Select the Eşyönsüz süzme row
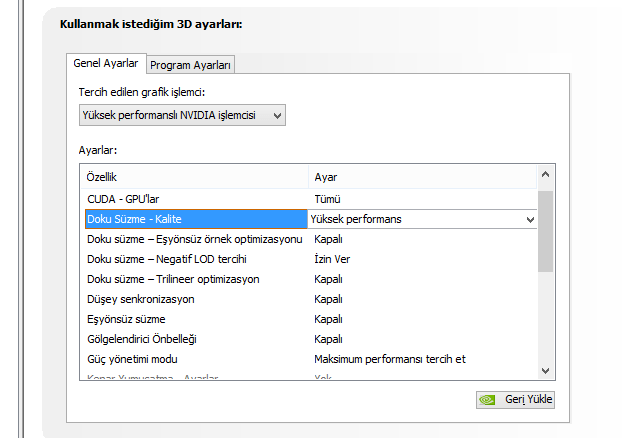This screenshot has height=438, width=622. tap(308, 319)
